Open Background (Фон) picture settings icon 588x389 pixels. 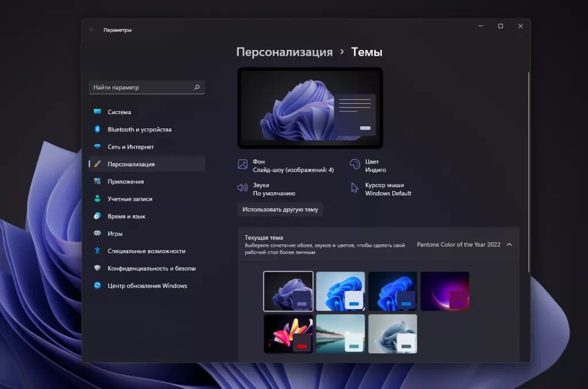pyautogui.click(x=243, y=165)
